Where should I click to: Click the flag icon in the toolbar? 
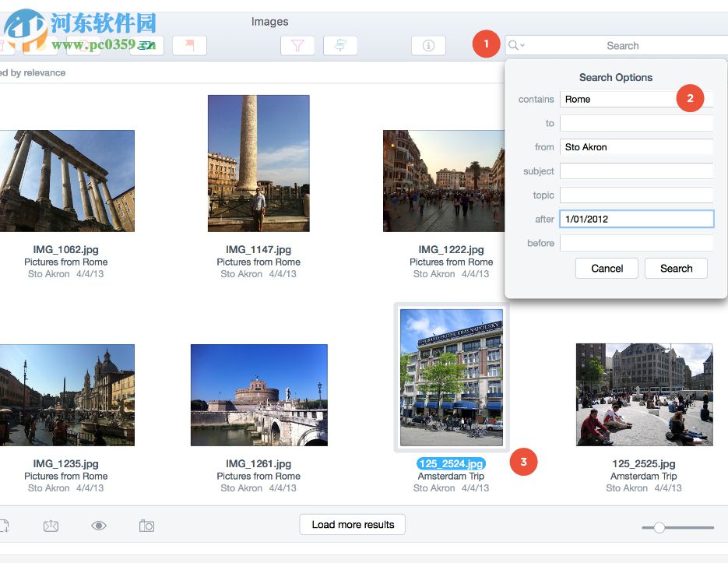pos(190,44)
